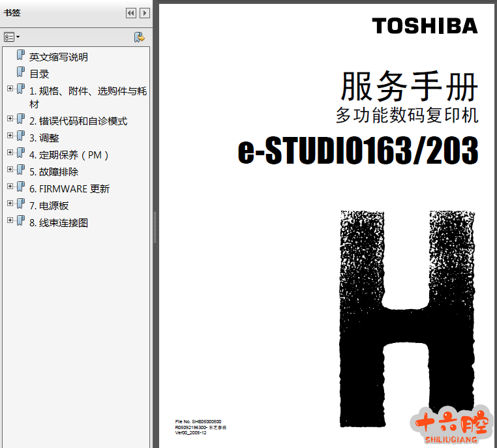This screenshot has height=448, width=497.
Task: Click the new bookmark icon in bookmarks toolbar
Action: 139,37
